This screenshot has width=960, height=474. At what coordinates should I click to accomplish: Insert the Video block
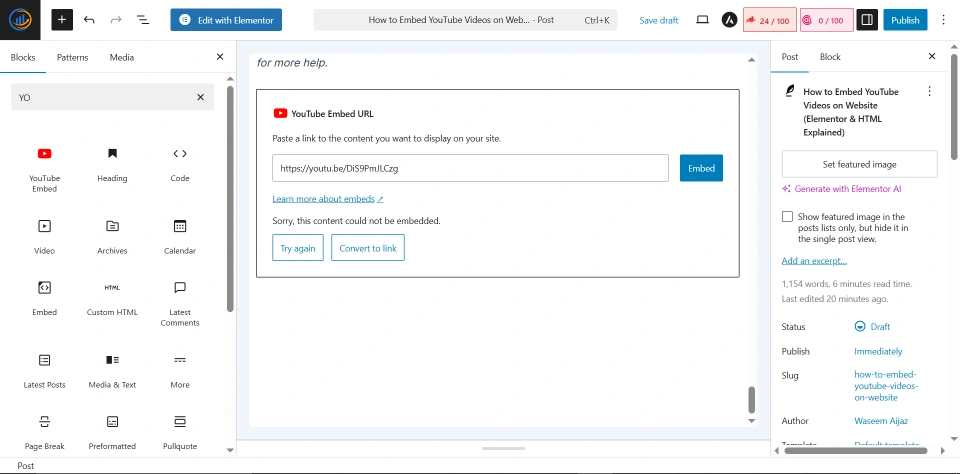tap(45, 236)
